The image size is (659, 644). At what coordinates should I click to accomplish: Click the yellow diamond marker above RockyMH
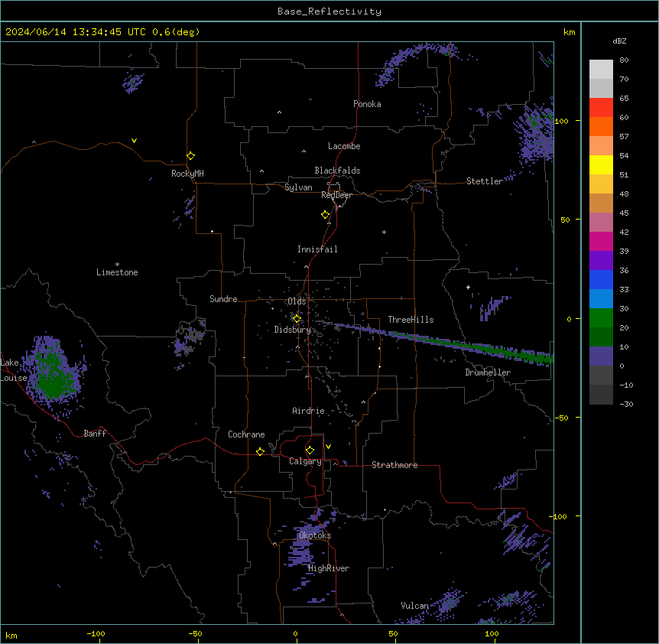[x=191, y=156]
